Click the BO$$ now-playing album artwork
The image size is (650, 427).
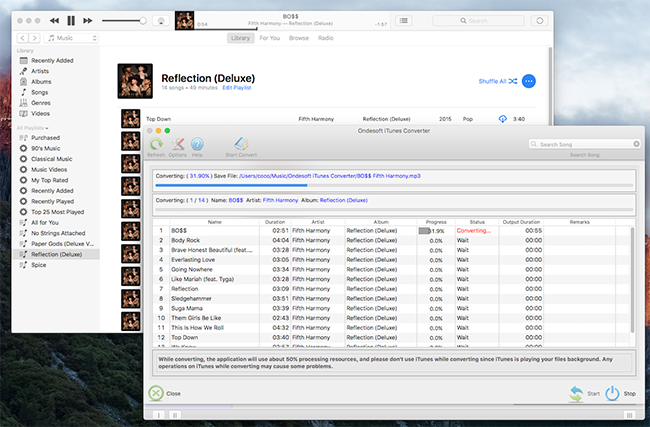click(x=184, y=21)
